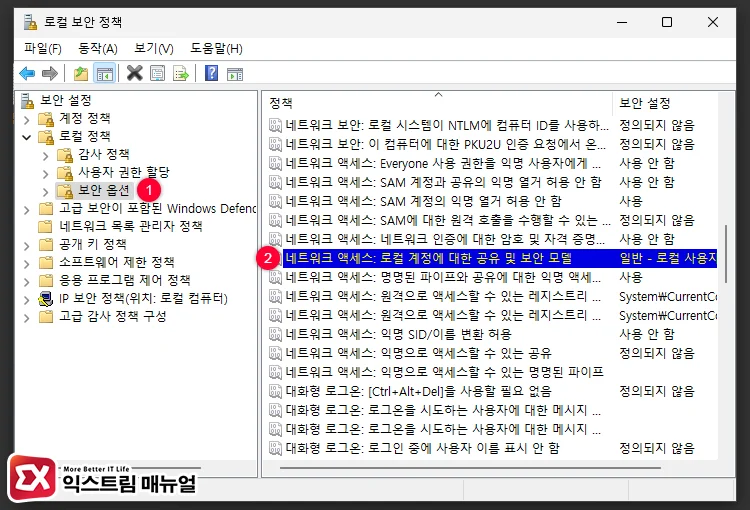The width and height of the screenshot is (750, 510).
Task: Sort by the 보안 설정 column header
Action: click(x=664, y=103)
